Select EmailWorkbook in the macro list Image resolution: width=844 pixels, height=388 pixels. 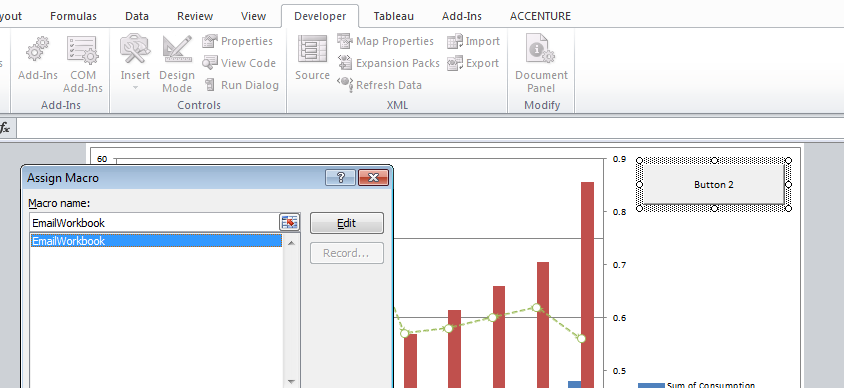(x=156, y=241)
